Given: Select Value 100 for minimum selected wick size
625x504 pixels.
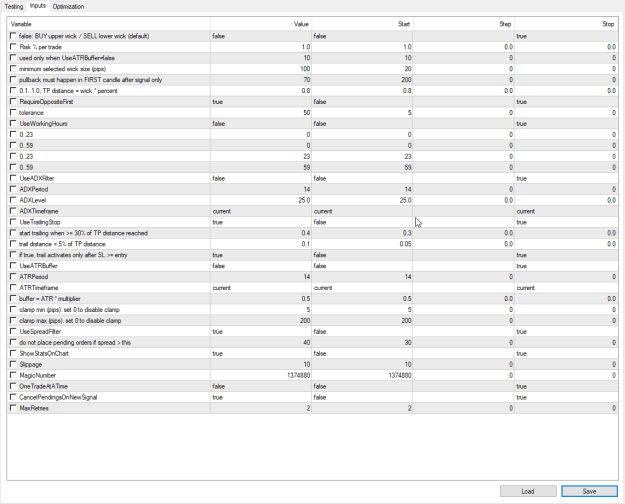Looking at the screenshot, I should click(261, 69).
